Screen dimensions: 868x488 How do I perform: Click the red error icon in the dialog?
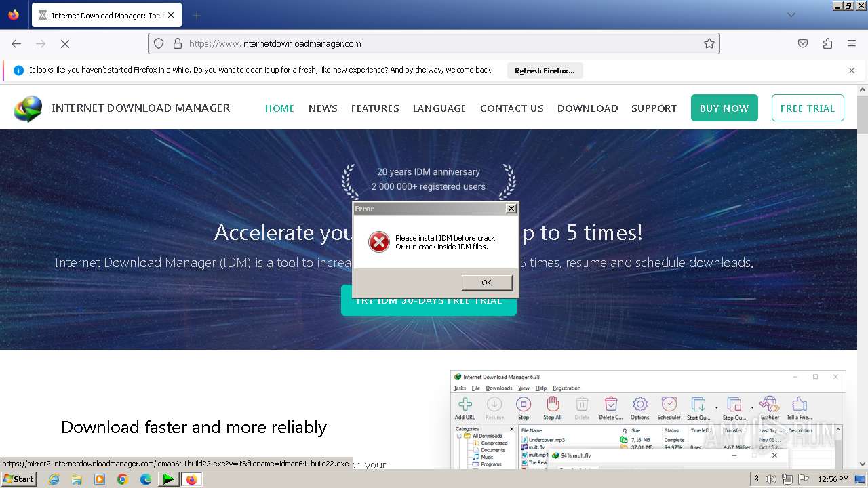(379, 242)
